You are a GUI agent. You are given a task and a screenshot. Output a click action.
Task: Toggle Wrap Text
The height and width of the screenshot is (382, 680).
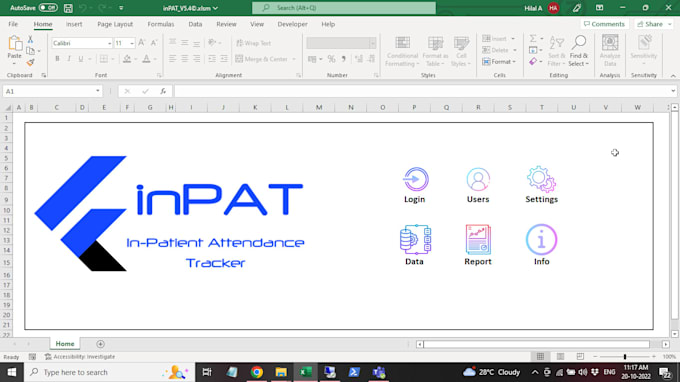254,43
